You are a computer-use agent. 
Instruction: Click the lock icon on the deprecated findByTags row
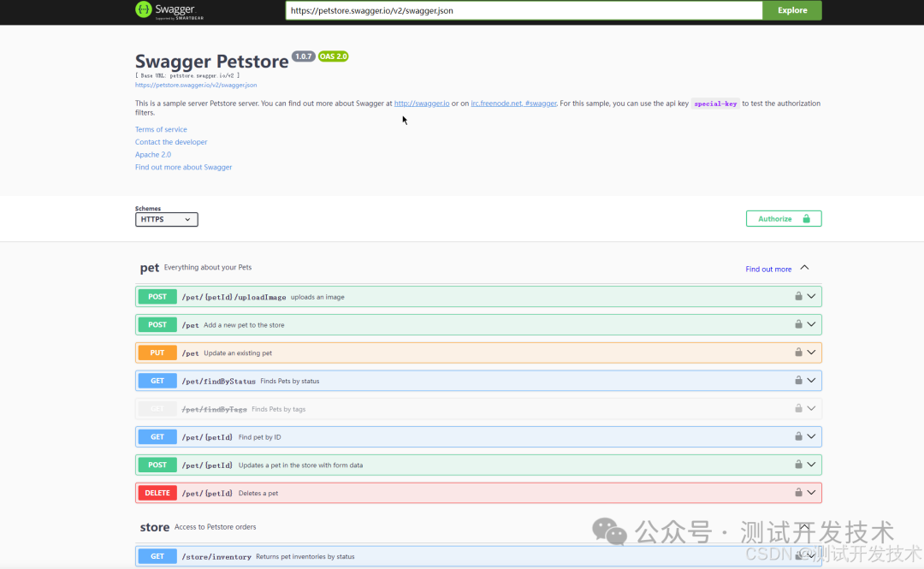(x=798, y=408)
